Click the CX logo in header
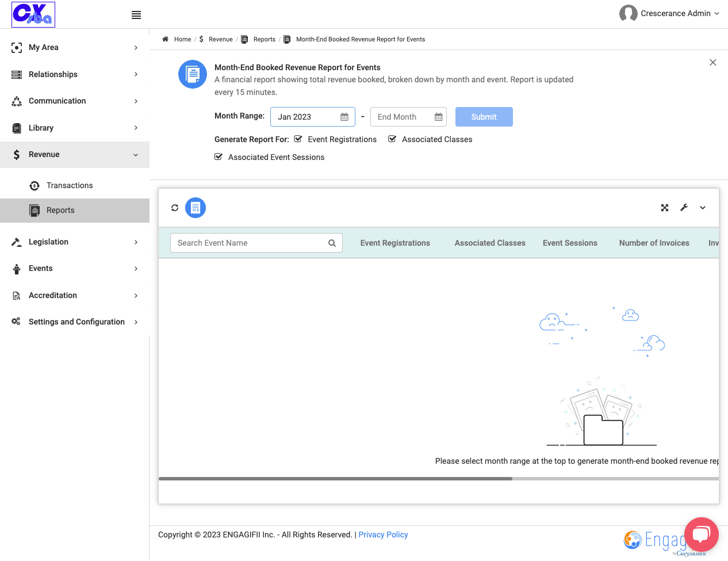The image size is (728, 561). pos(33,14)
